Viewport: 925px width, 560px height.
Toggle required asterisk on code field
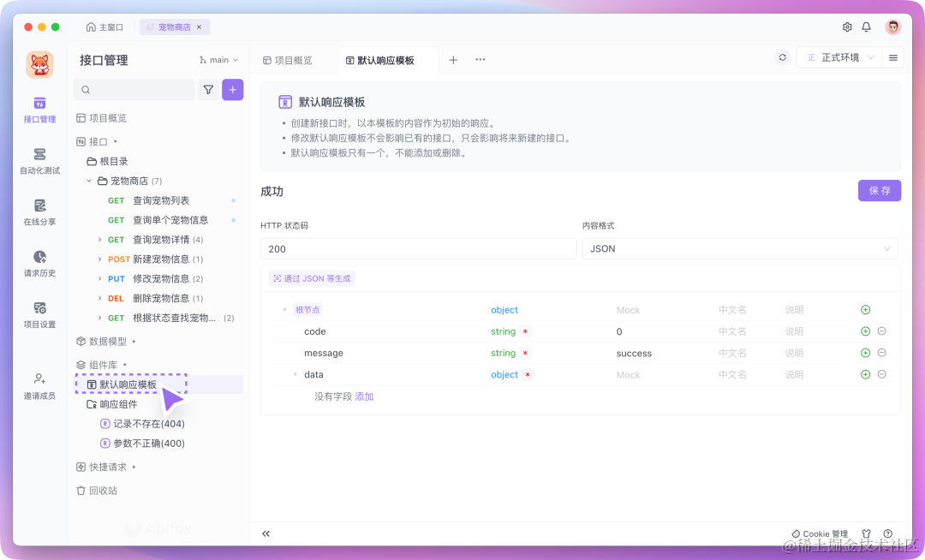(x=525, y=331)
